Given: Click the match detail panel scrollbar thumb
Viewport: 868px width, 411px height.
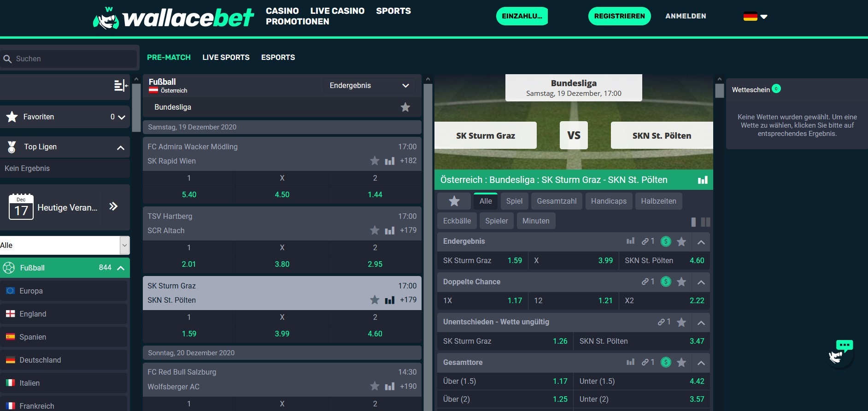Looking at the screenshot, I should point(719,90).
